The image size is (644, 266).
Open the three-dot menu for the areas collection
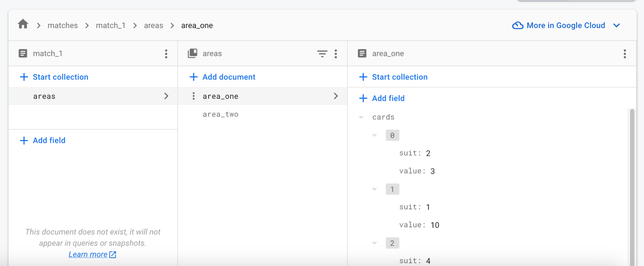336,54
